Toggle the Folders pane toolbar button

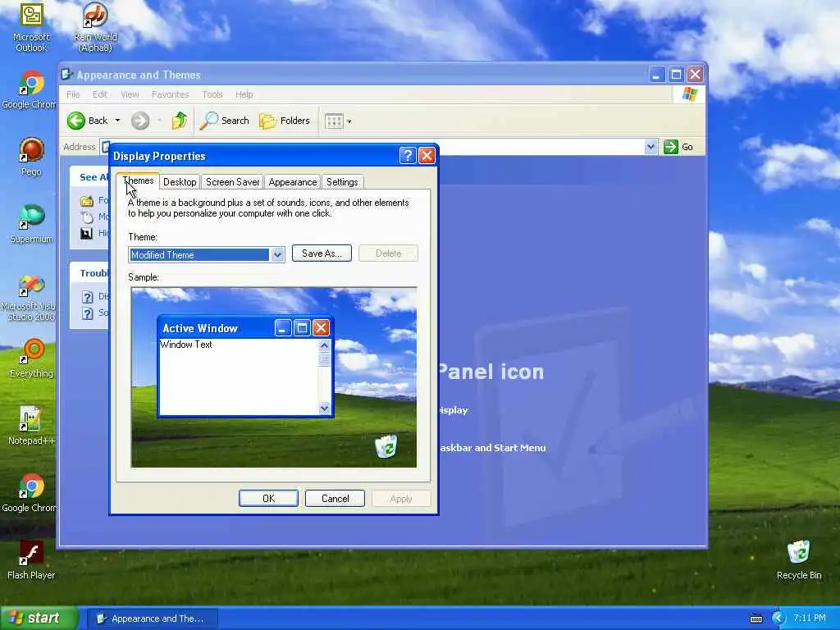(285, 121)
